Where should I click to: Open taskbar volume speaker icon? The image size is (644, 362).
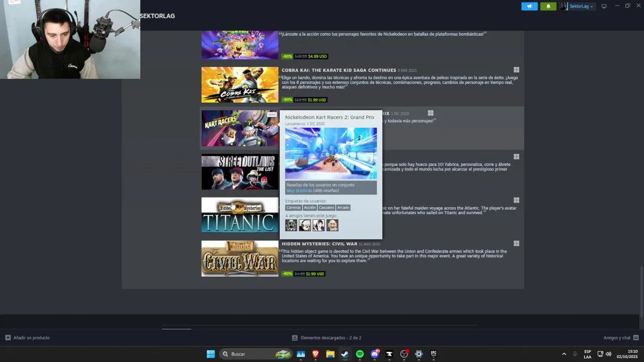click(x=608, y=354)
